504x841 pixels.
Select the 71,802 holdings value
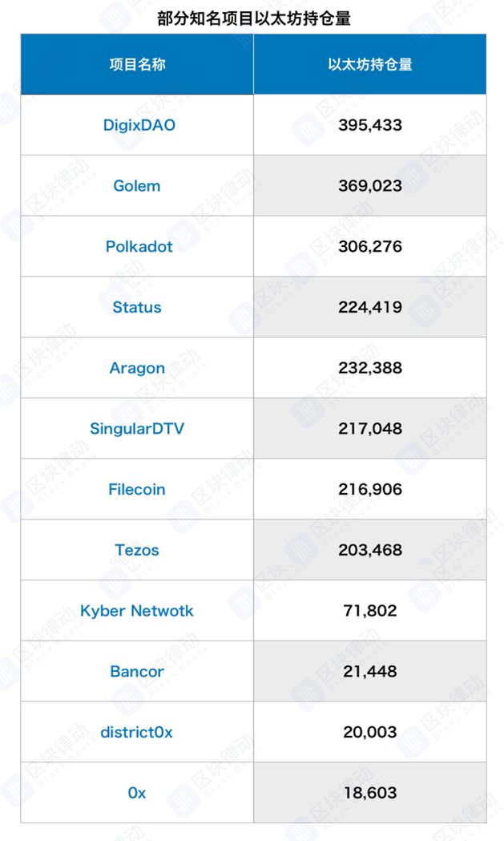click(x=369, y=611)
